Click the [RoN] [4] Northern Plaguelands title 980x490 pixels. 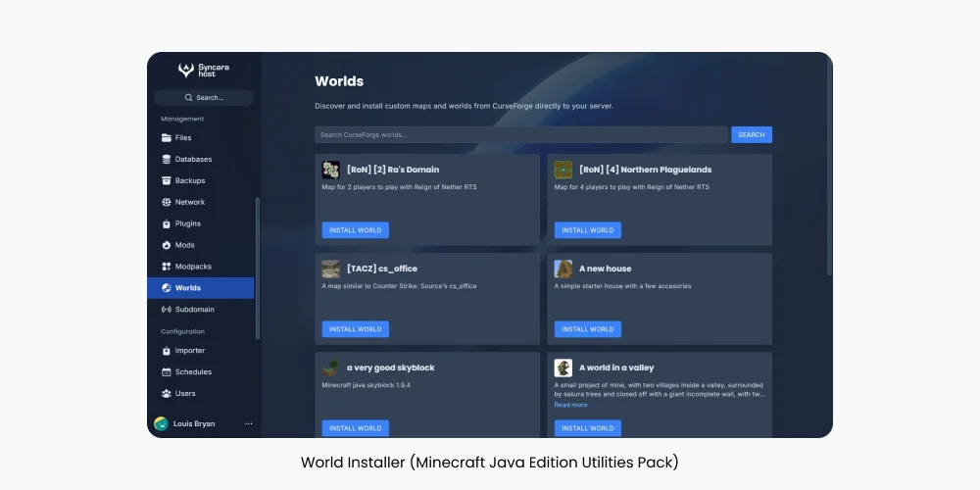pyautogui.click(x=646, y=170)
